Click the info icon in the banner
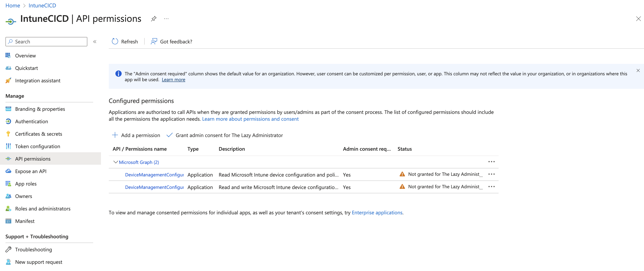The image size is (644, 271). (118, 74)
